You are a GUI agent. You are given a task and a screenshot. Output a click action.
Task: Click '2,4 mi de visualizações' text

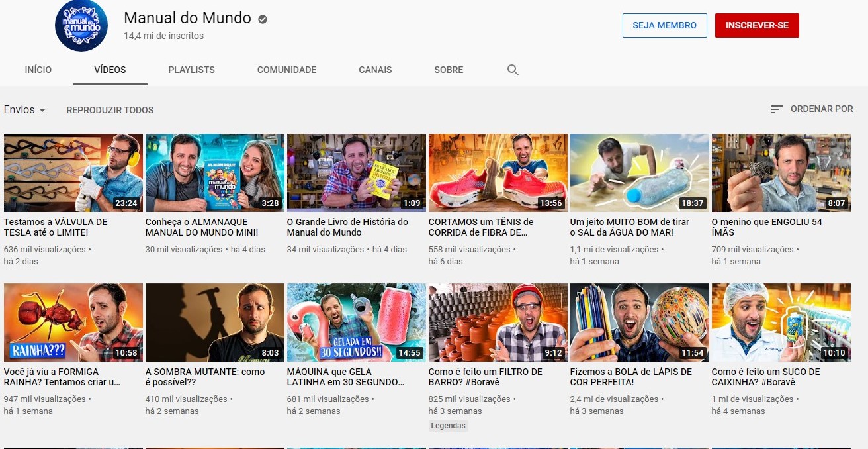(x=614, y=399)
